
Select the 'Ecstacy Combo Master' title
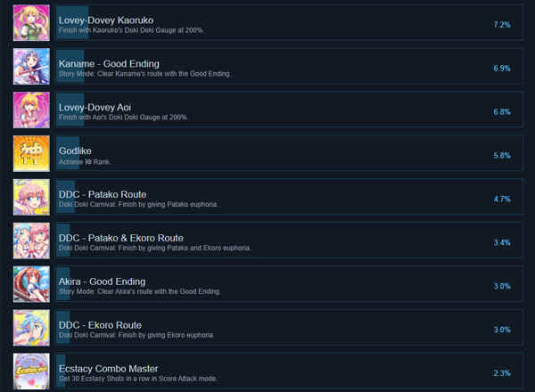(x=108, y=369)
